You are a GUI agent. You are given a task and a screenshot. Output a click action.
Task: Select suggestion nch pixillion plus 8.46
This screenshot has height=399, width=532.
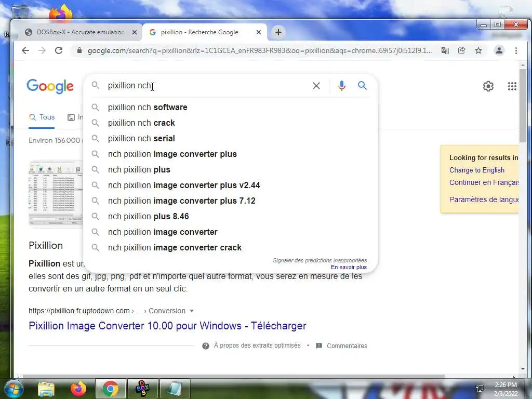[230, 217]
